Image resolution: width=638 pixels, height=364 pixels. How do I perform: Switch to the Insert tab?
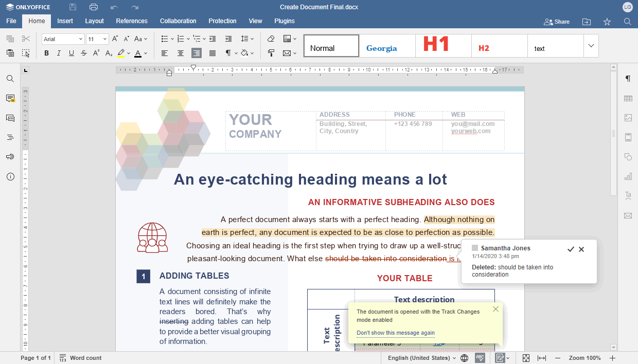click(x=65, y=21)
